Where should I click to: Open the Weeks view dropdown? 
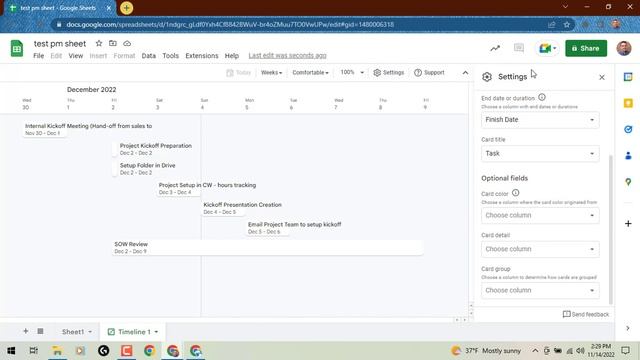[x=271, y=73]
